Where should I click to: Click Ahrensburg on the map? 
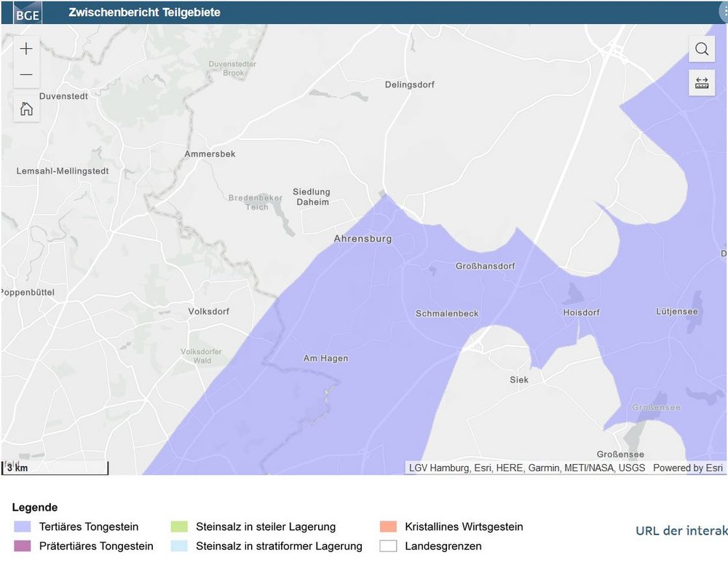pyautogui.click(x=363, y=239)
